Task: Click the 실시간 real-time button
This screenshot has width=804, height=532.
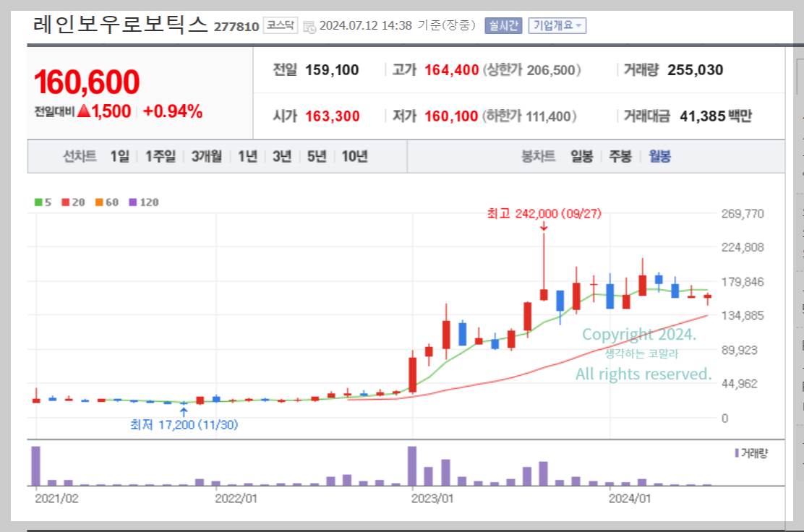Action: pos(503,25)
